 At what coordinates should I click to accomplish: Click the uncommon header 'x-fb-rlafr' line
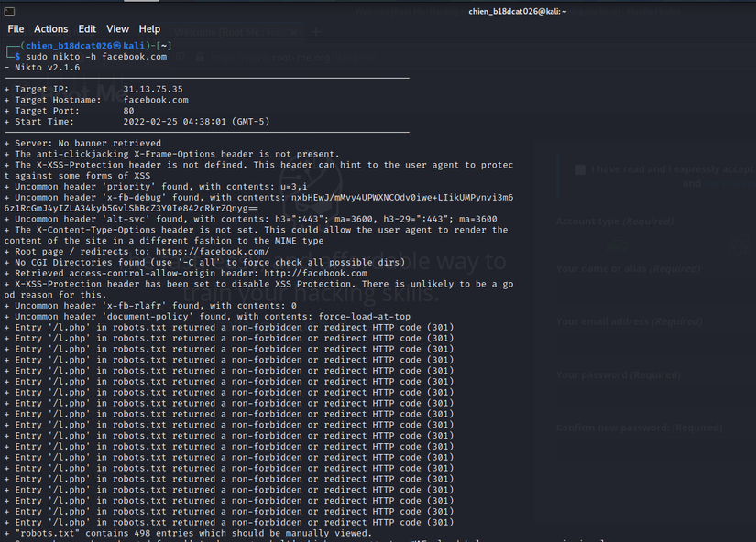click(x=150, y=306)
